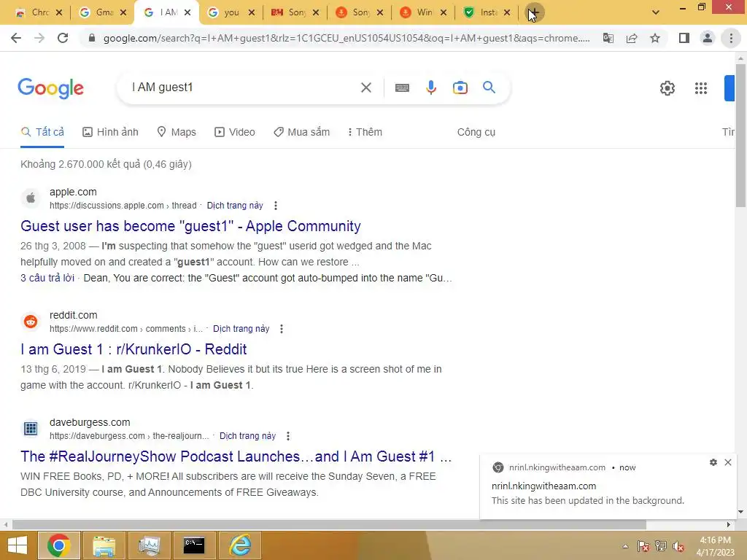Open muted volume tray icon
This screenshot has width=747, height=560.
(678, 546)
